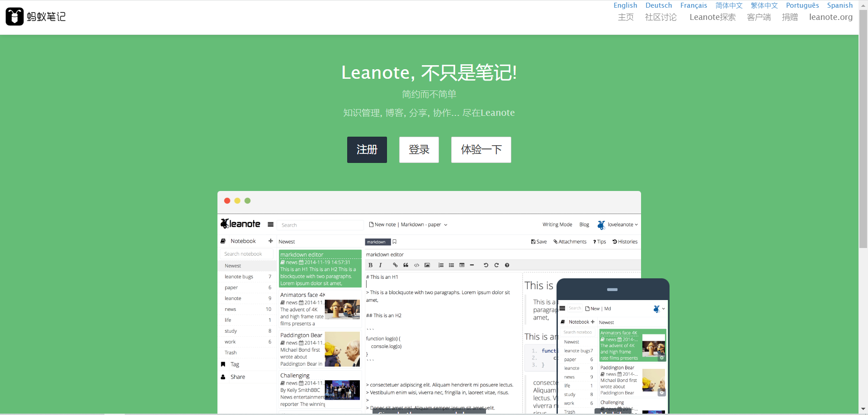This screenshot has height=415, width=868.
Task: Visit the leanote.org navigation link
Action: click(x=831, y=17)
